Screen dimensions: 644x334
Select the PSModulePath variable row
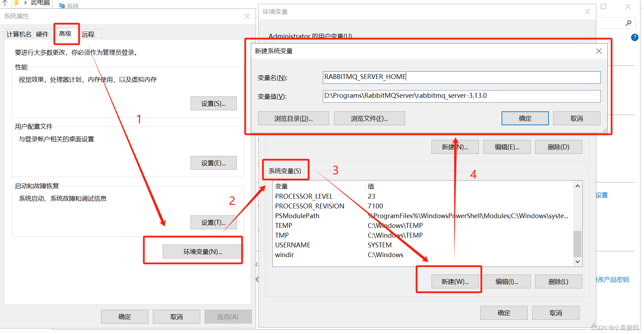(423, 216)
